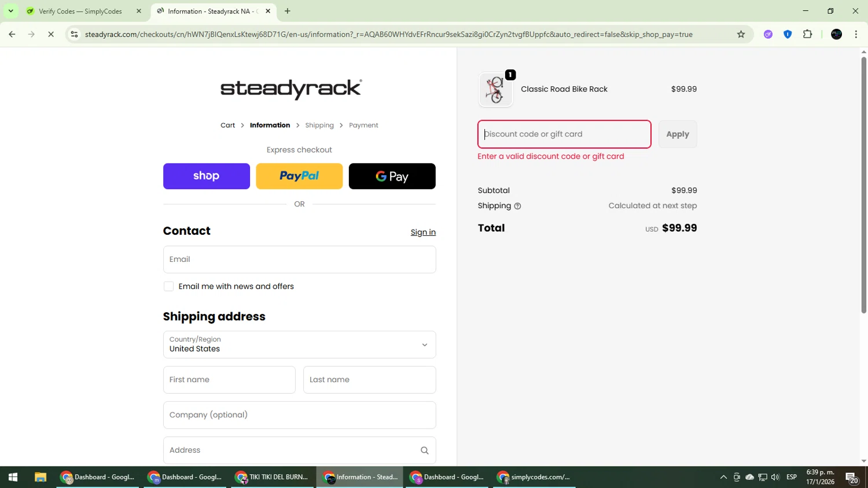Click the Discount code or gift card field
The image size is (868, 488).
[x=564, y=134]
